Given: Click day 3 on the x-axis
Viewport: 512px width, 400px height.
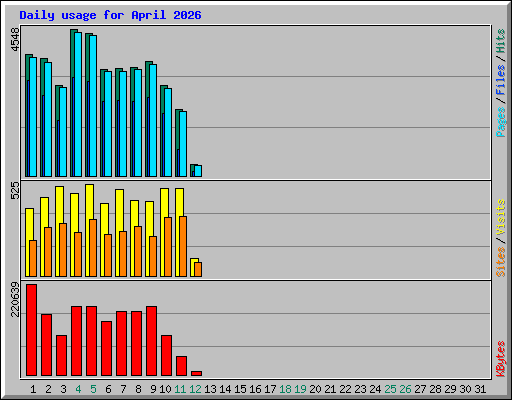Looking at the screenshot, I should point(63,389).
